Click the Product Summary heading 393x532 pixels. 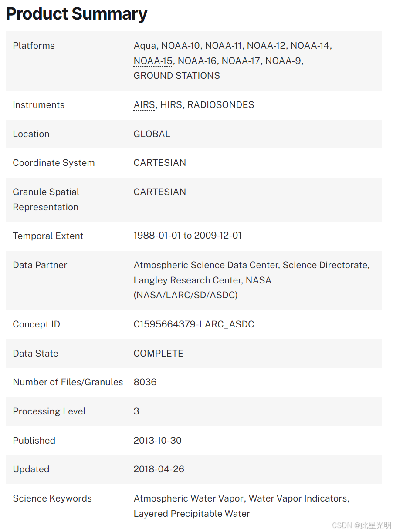pos(77,14)
